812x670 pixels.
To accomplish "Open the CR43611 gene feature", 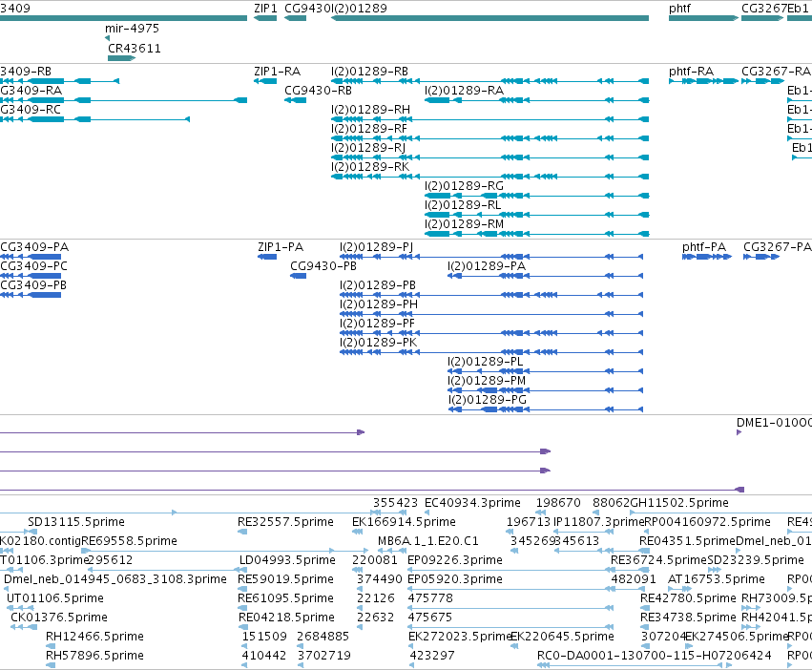I will click(135, 49).
